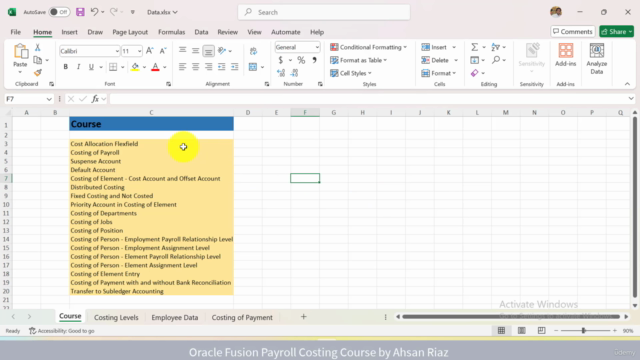Open the File menu
This screenshot has width=640, height=360.
click(x=16, y=32)
